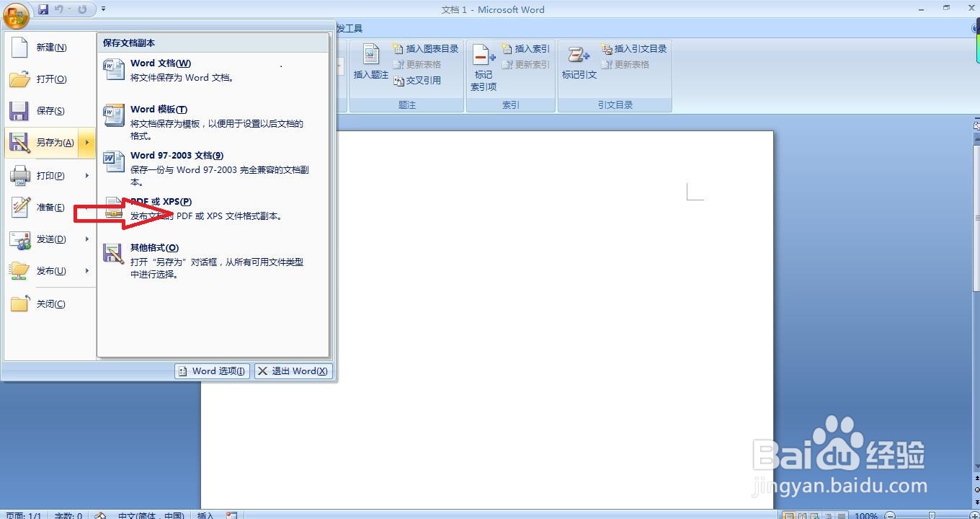Screen dimensions: 980x519
Task: Expand the 发布 submenu arrow
Action: pos(86,271)
